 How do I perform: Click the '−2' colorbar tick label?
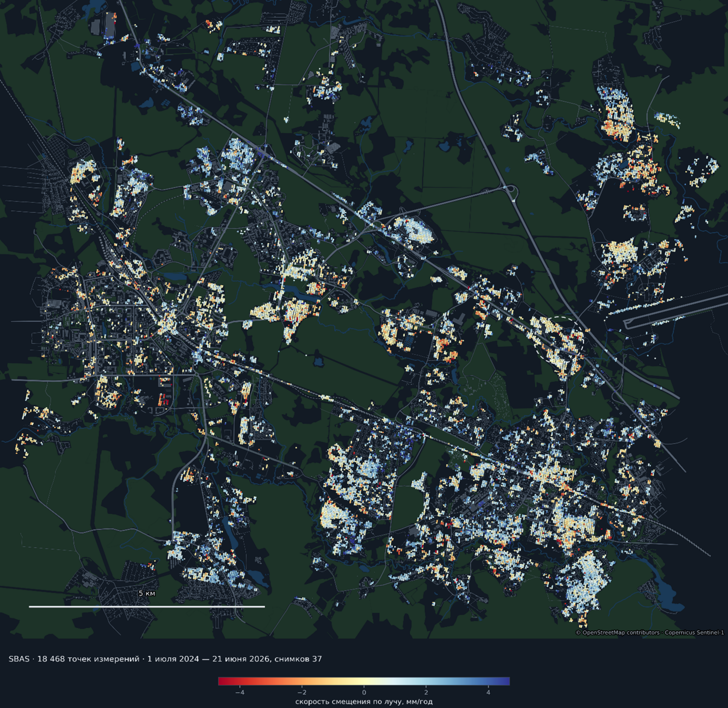pos(302,692)
